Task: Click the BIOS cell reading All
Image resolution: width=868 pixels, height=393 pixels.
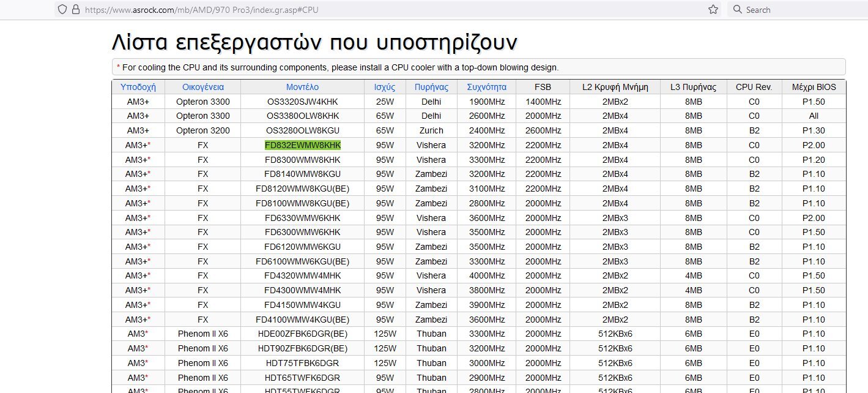Action: (814, 116)
